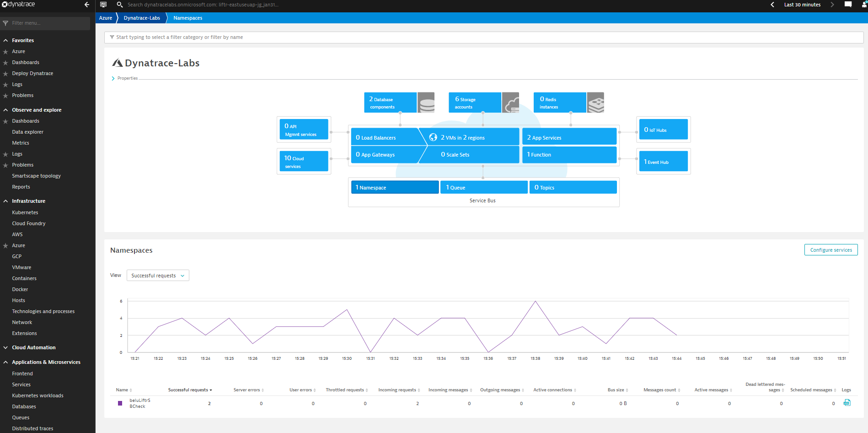The image size is (868, 433).
Task: Select the Namespaces breadcrumb
Action: [188, 18]
